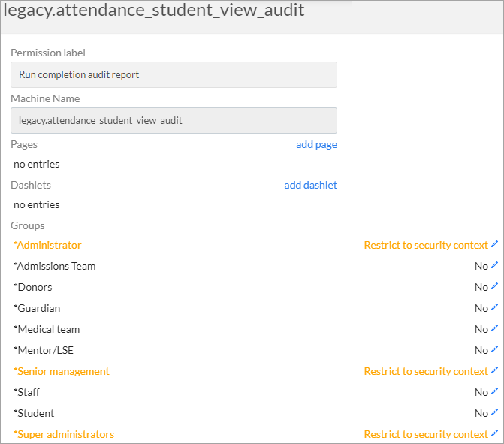Edit Student group permission pencil icon

click(x=495, y=412)
